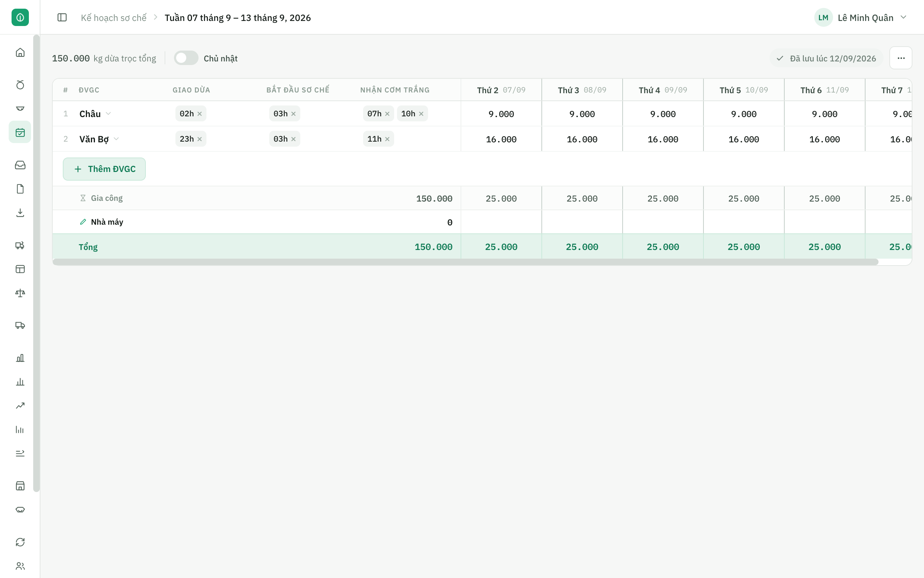Click the table horizontal scrollbar

click(466, 262)
